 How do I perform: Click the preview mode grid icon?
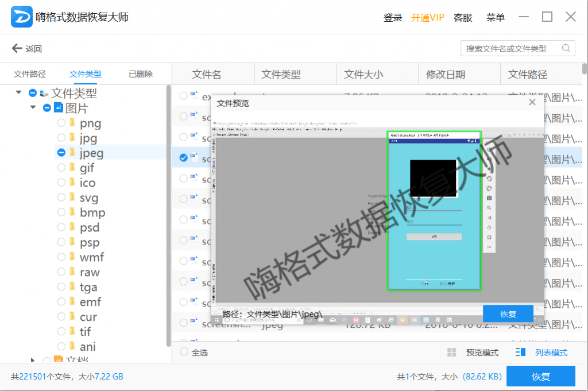pyautogui.click(x=451, y=353)
